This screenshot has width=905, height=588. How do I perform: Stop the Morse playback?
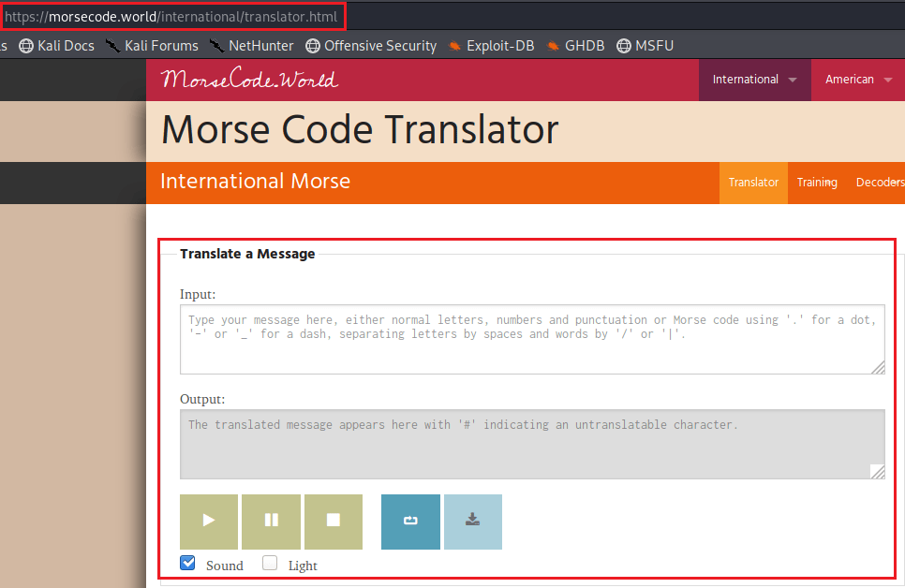coord(333,522)
